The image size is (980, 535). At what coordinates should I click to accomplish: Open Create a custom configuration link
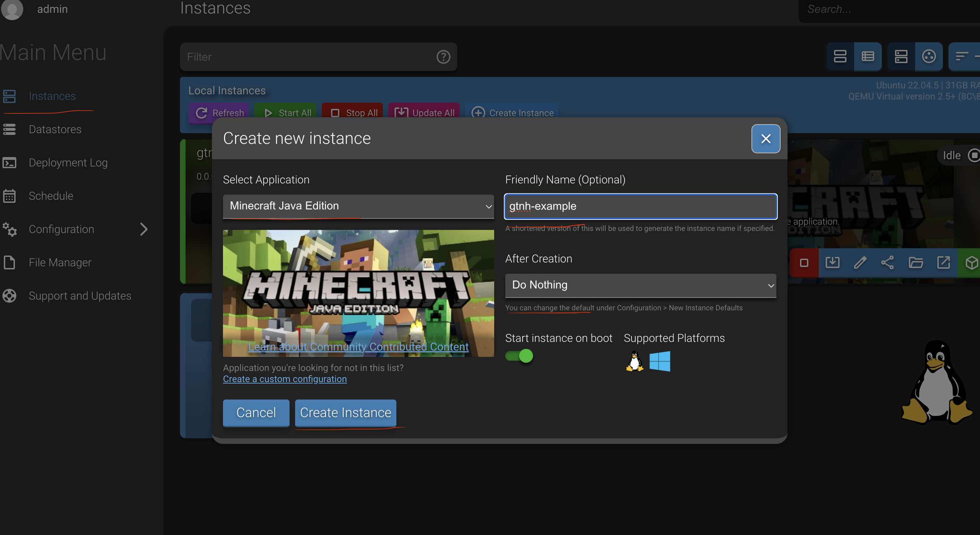pos(285,379)
